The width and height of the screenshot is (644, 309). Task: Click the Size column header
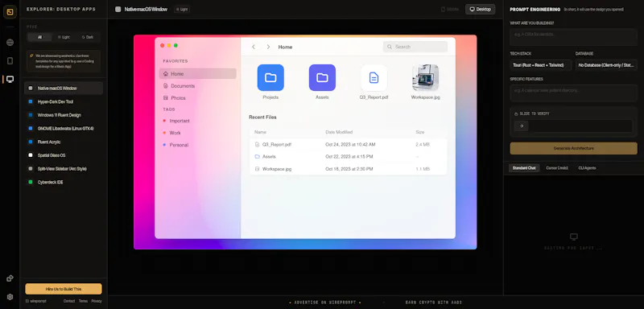point(419,132)
